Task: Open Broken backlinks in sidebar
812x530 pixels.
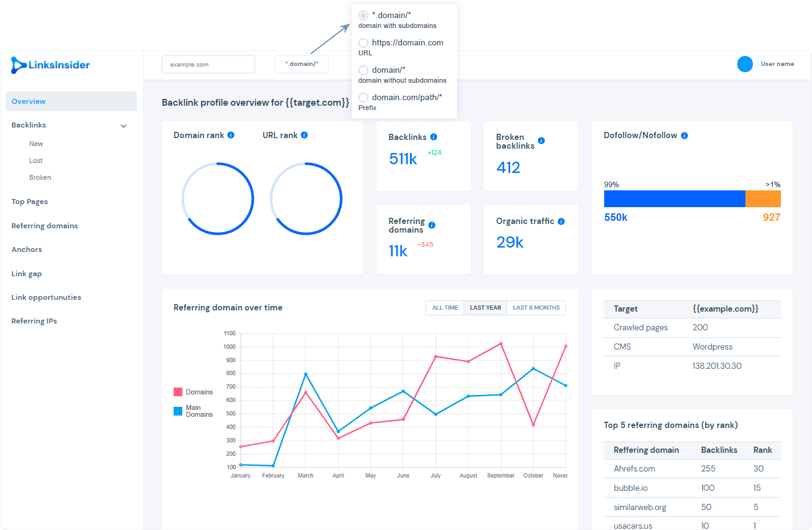Action: click(40, 177)
